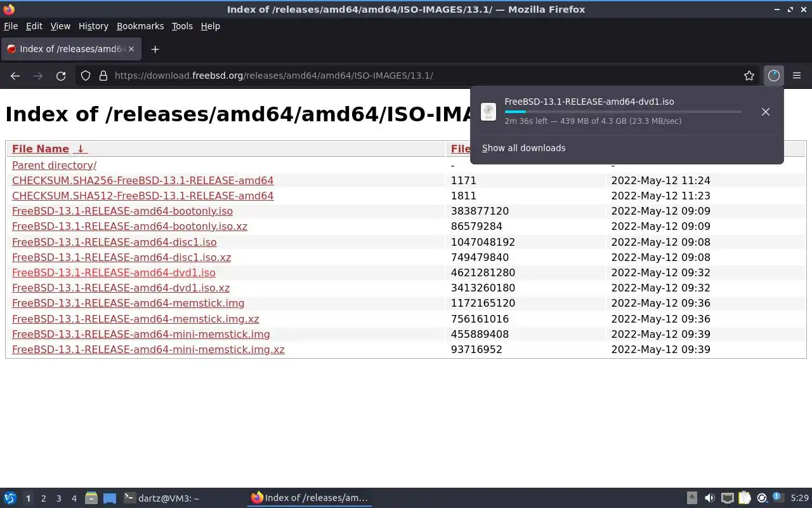812x508 pixels.
Task: Download amd64-mini-memstick.img file
Action: [x=141, y=334]
